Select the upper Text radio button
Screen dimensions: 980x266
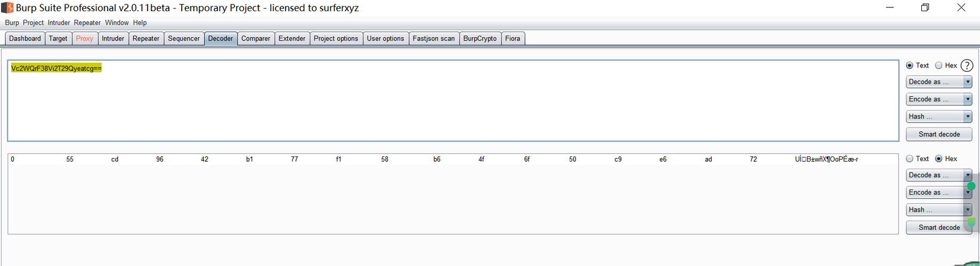click(910, 65)
